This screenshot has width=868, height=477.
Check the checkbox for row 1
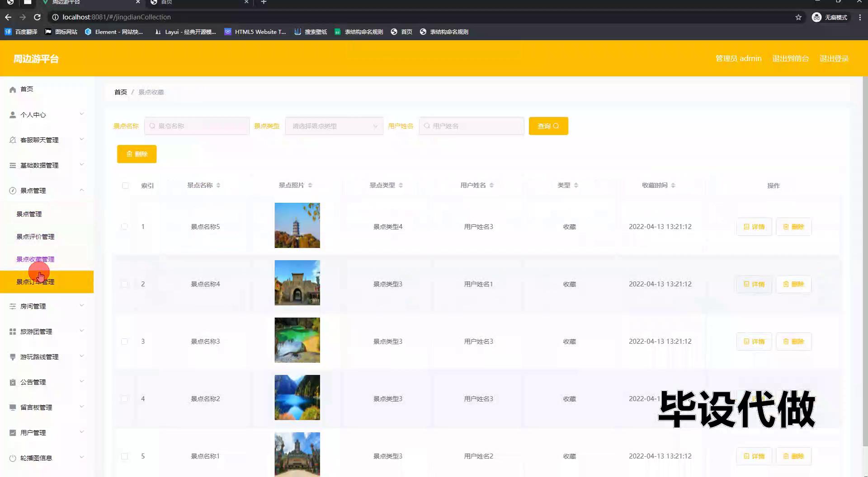124,227
